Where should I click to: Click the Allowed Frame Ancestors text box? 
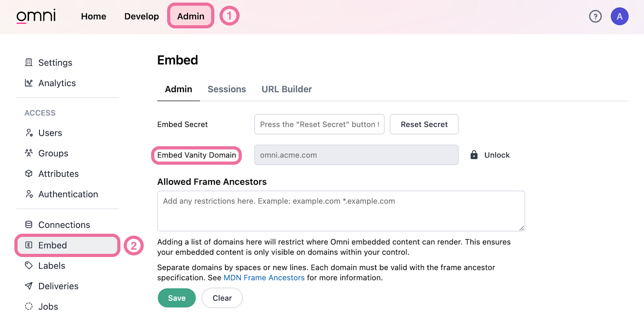coord(341,211)
